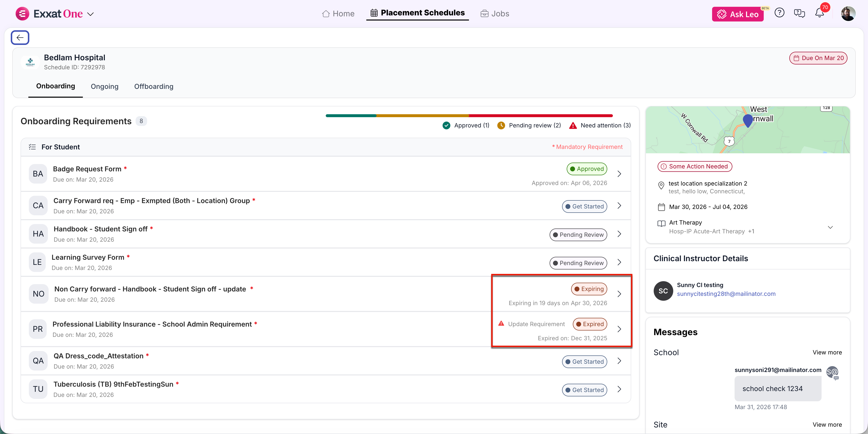Click the requirements status progress bar
Viewport: 868px width, 434px height.
pyautogui.click(x=469, y=115)
